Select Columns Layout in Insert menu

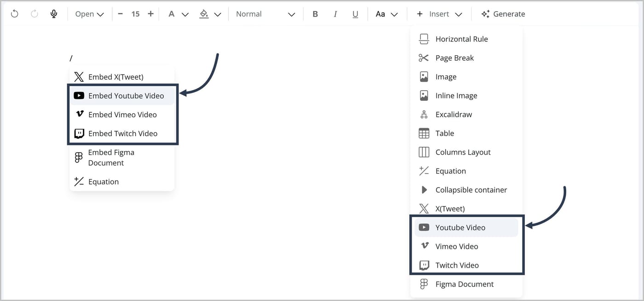pos(466,152)
